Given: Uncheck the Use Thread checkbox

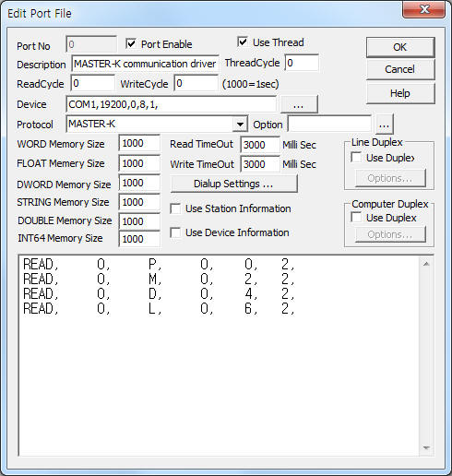Looking at the screenshot, I should tap(243, 42).
